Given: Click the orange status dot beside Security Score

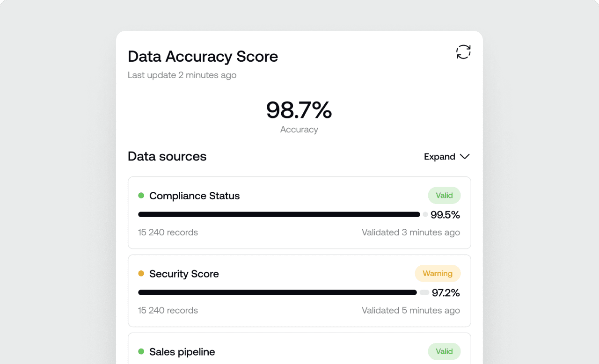Looking at the screenshot, I should 141,274.
